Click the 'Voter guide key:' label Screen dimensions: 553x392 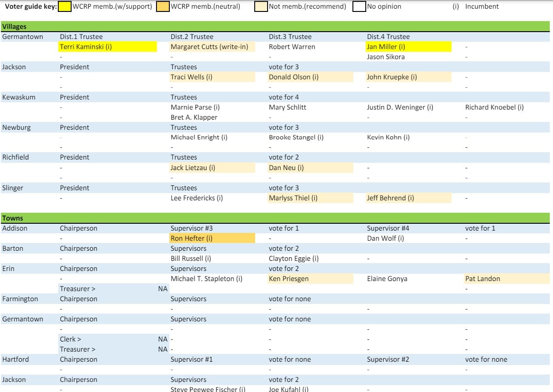point(31,6)
